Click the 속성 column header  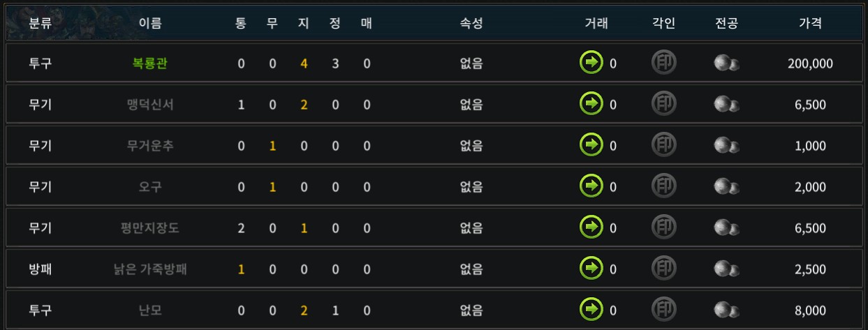471,23
